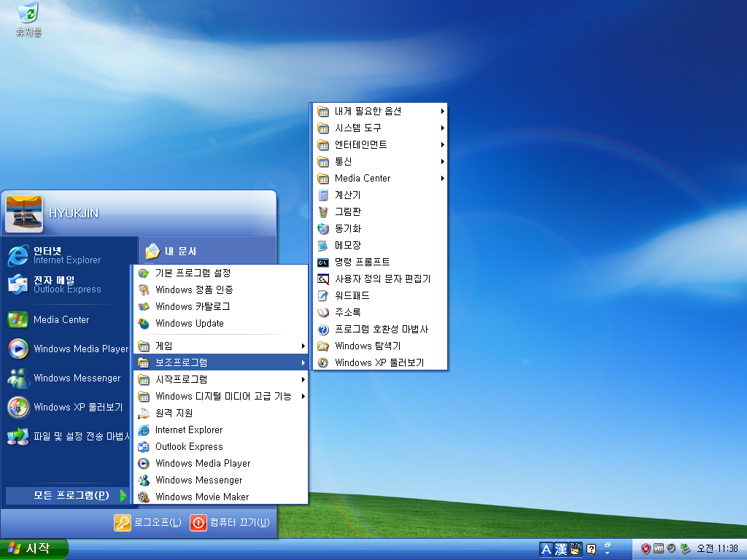Launch Internet Explorer from programs list
The image size is (747, 560).
click(220, 429)
